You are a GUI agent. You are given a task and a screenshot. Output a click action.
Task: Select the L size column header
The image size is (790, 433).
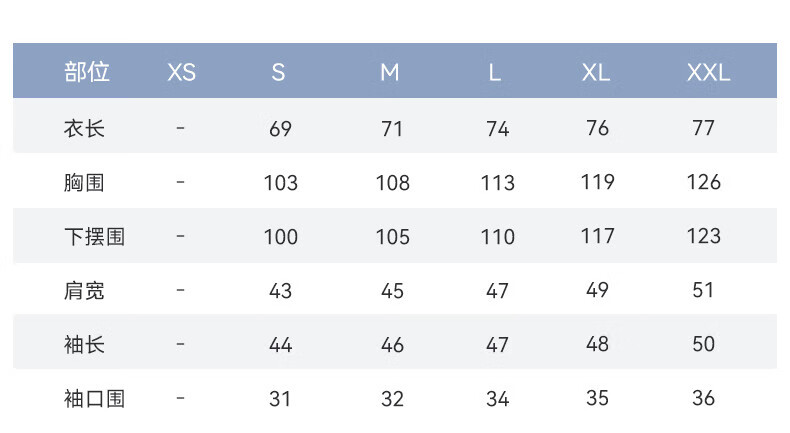495,73
